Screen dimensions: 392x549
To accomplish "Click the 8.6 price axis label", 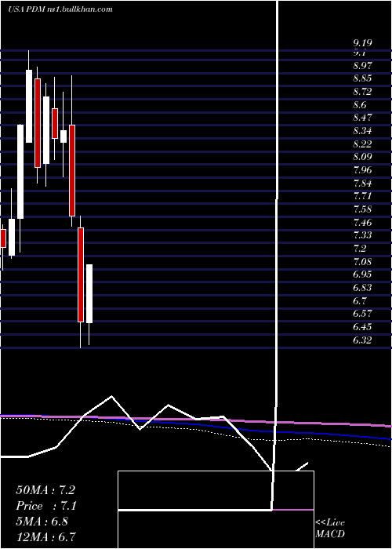I will 360,104.
